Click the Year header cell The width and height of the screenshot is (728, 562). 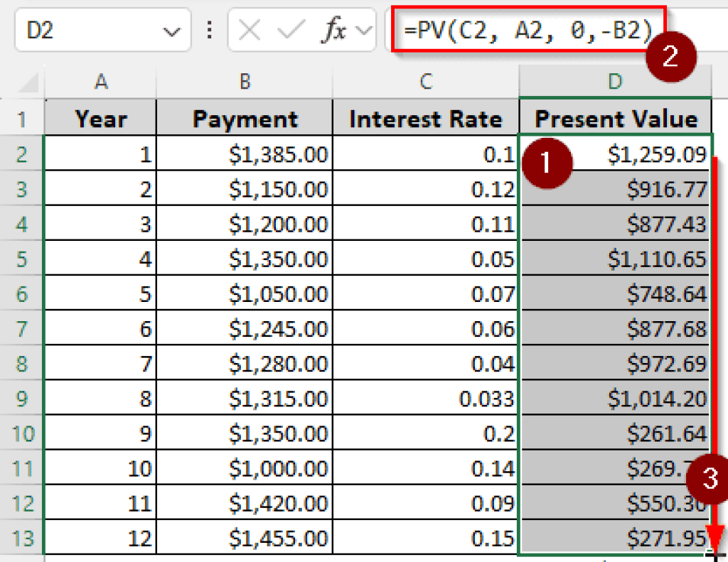coord(100,118)
